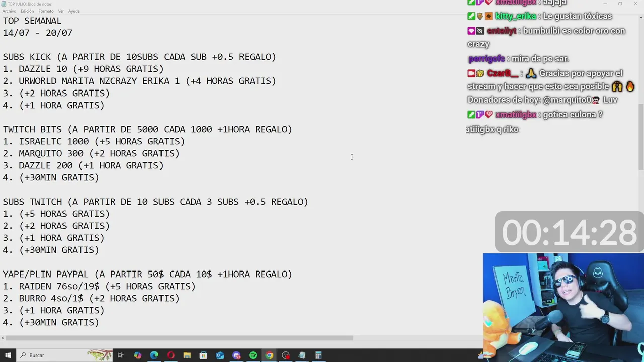
Task: Open the Ayuda menu
Action: (74, 11)
